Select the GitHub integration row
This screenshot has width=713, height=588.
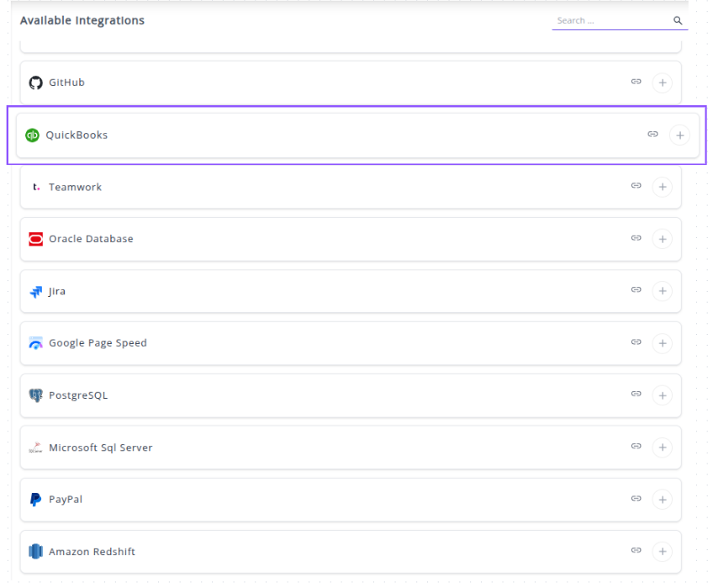click(x=336, y=82)
